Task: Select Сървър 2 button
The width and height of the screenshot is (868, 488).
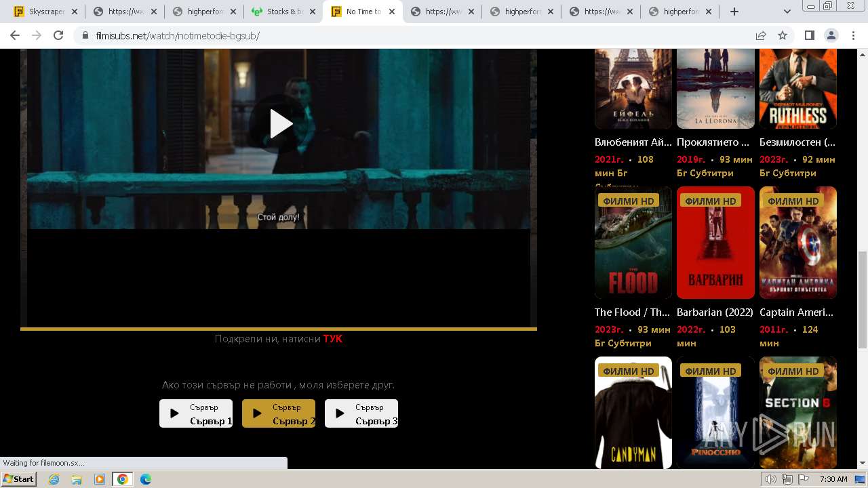Action: [x=279, y=413]
